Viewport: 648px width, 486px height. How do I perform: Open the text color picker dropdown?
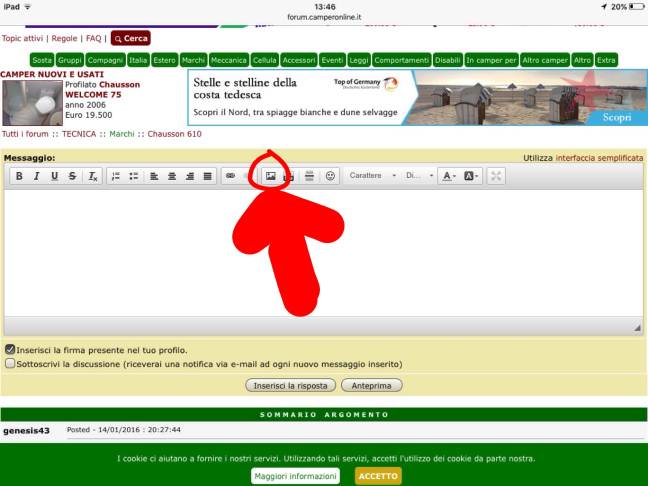[448, 176]
